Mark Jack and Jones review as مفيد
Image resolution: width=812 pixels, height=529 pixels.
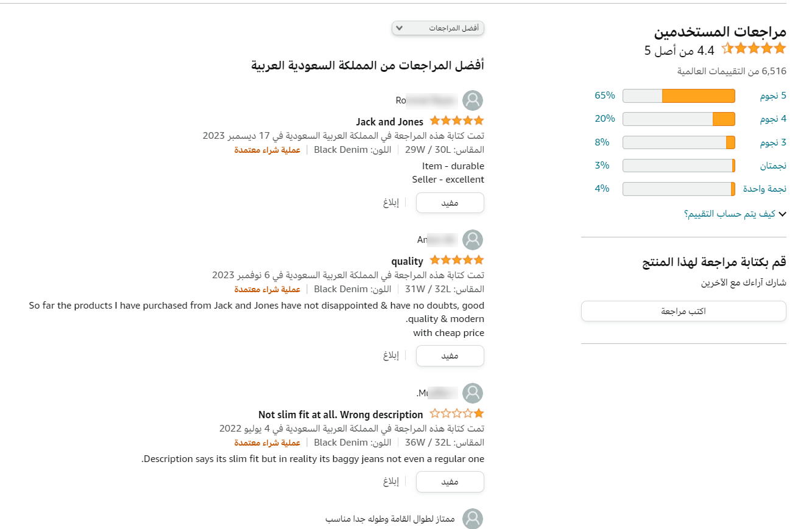(450, 203)
